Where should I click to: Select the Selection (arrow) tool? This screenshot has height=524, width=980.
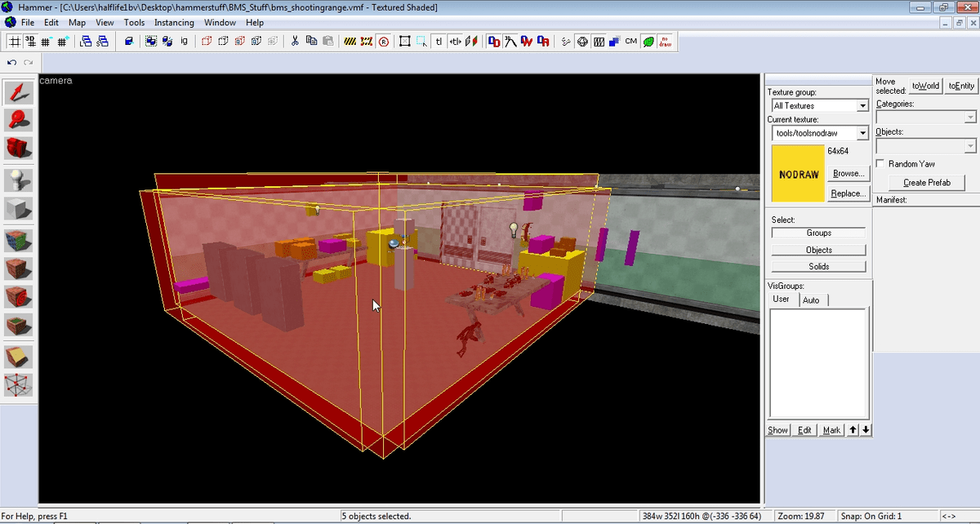point(19,93)
